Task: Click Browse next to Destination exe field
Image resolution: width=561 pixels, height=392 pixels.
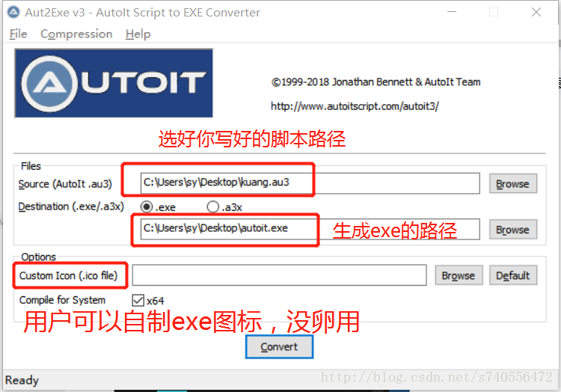Action: click(x=513, y=229)
